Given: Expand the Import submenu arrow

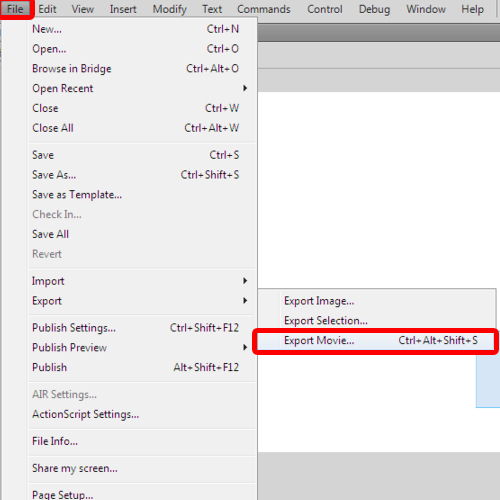Looking at the screenshot, I should pos(245,281).
